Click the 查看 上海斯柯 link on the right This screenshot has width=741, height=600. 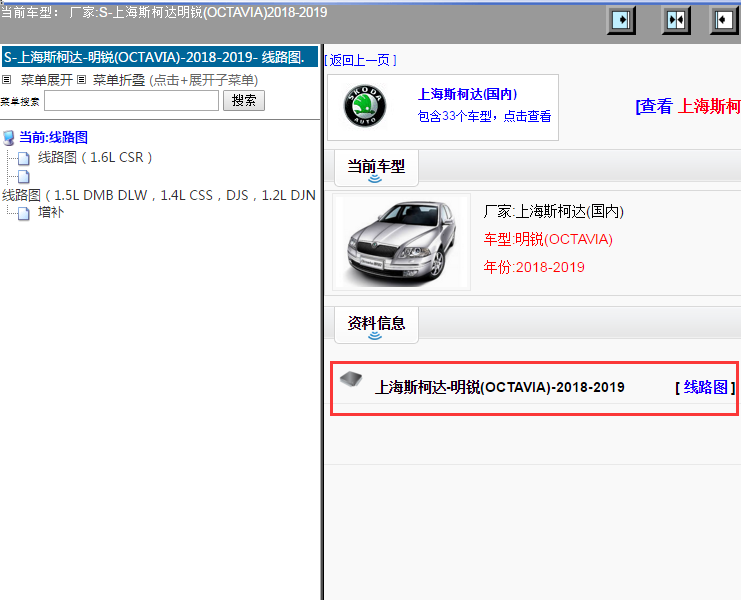click(x=688, y=106)
